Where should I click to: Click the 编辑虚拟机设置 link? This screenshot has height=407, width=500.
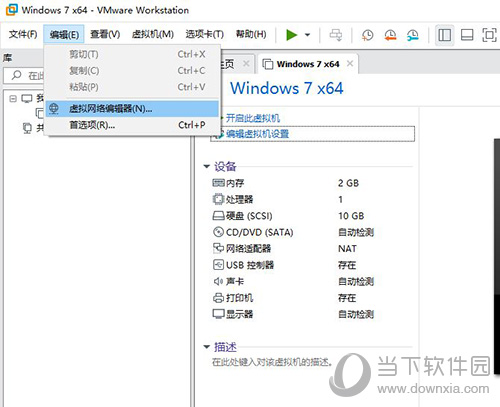(x=257, y=134)
